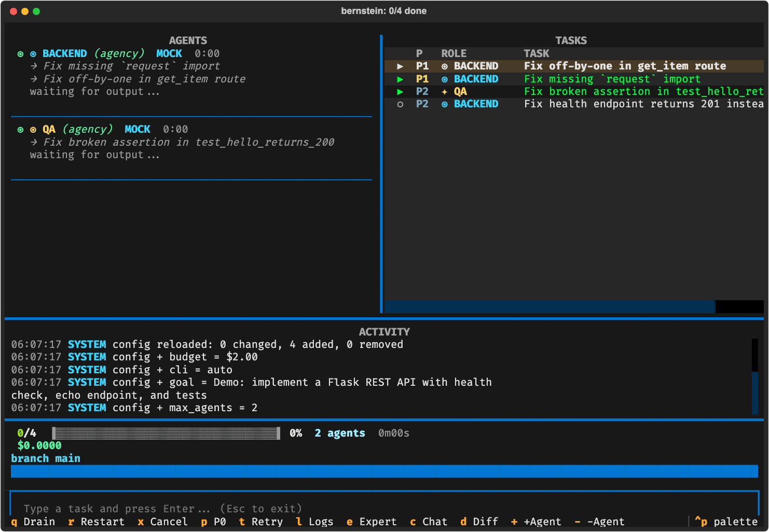Select task row 'Fix broken assertion in test_hello_ret'
Image resolution: width=769 pixels, height=532 pixels.
point(574,92)
